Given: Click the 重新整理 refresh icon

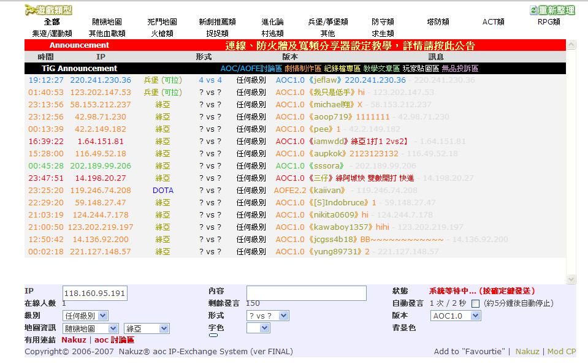Looking at the screenshot, I should (533, 10).
